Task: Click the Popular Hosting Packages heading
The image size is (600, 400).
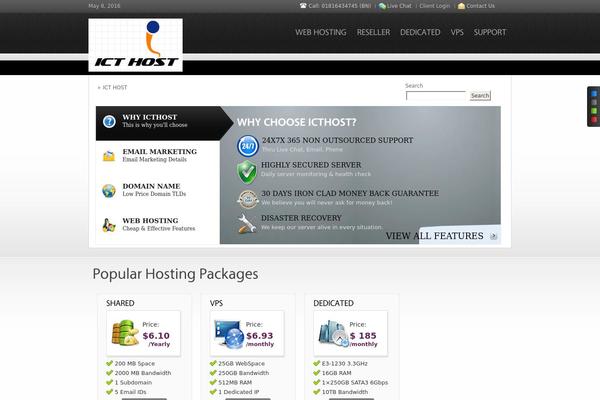Action: [175, 274]
